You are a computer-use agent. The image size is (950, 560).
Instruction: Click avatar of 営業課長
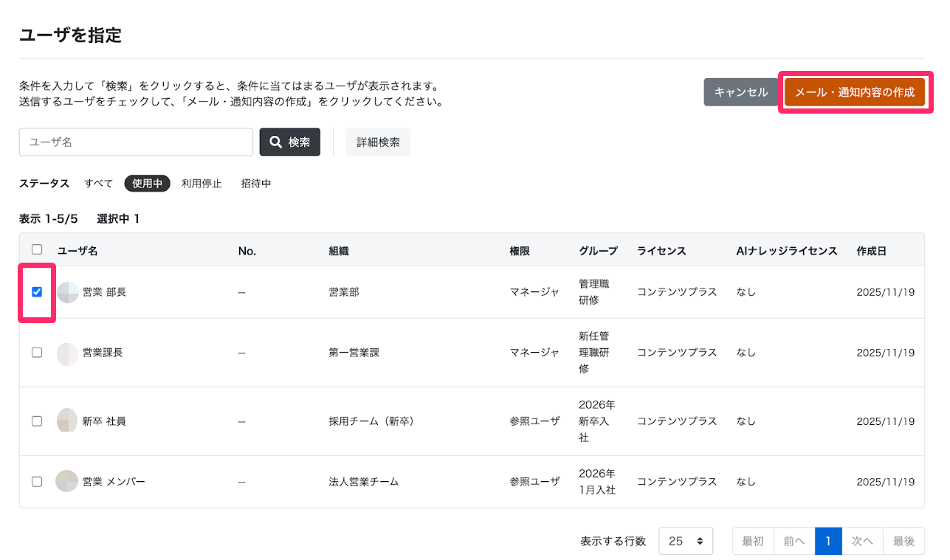click(x=68, y=353)
